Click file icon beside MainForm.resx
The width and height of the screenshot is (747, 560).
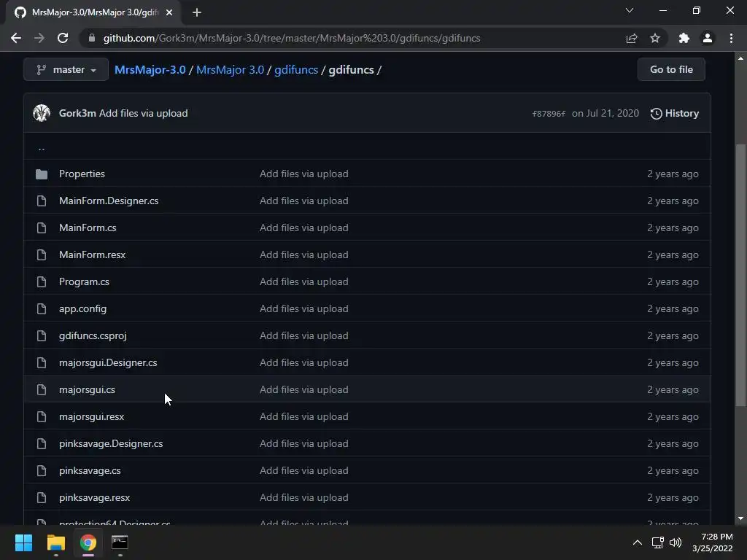pos(42,254)
